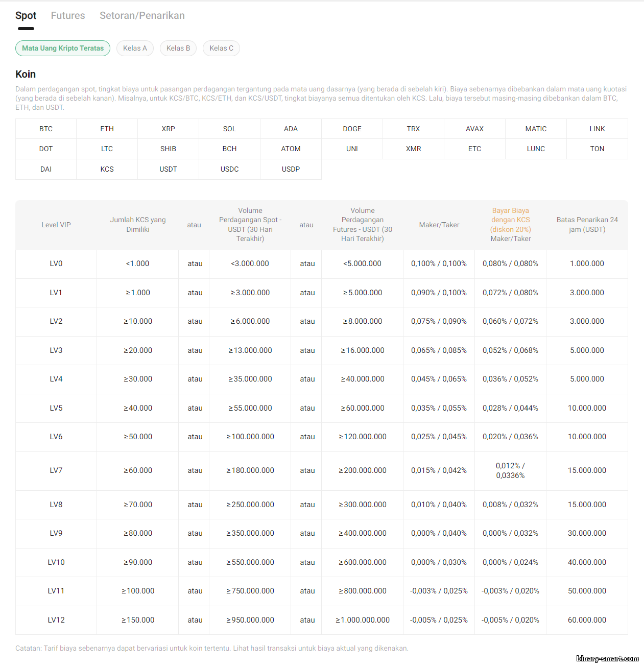644x668 pixels.
Task: Click the UNI coin cell
Action: [x=352, y=149]
